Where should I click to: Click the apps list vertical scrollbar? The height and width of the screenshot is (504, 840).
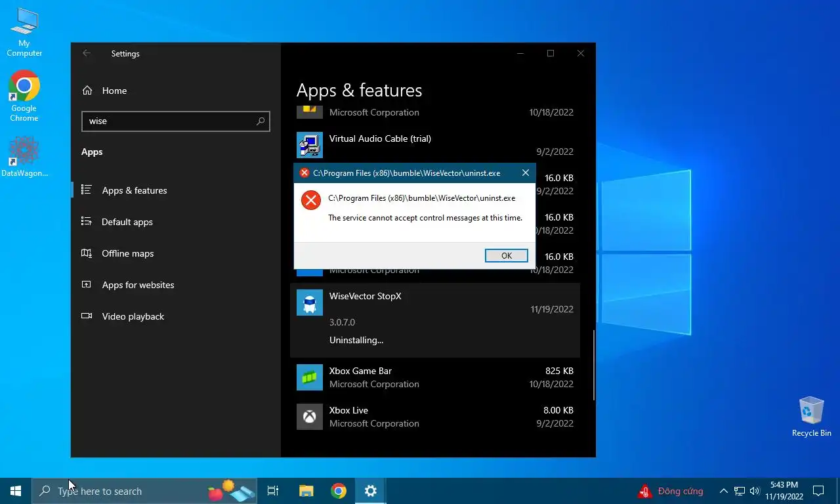point(593,365)
